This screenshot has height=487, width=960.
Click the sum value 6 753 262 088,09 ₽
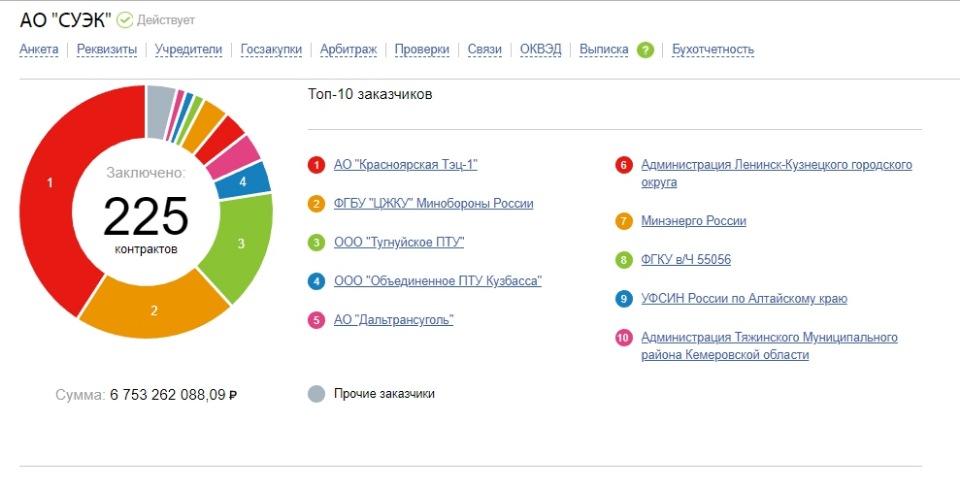[x=173, y=395]
